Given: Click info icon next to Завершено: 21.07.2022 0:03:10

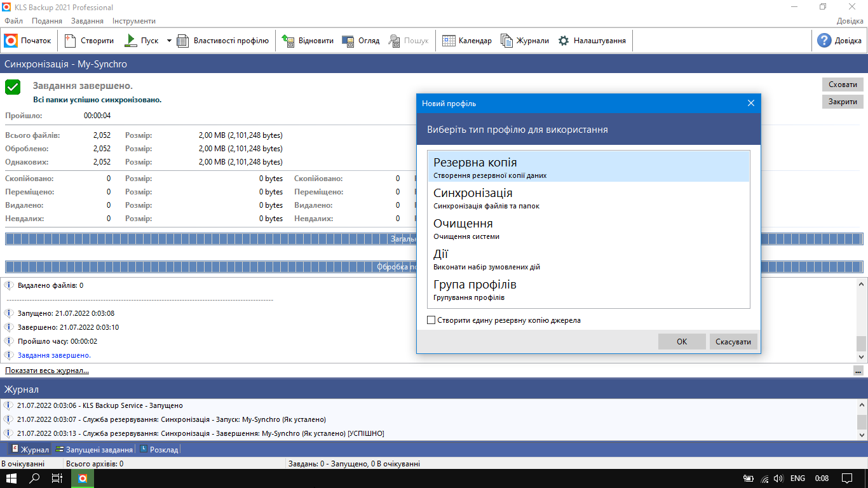Looking at the screenshot, I should tap(9, 327).
